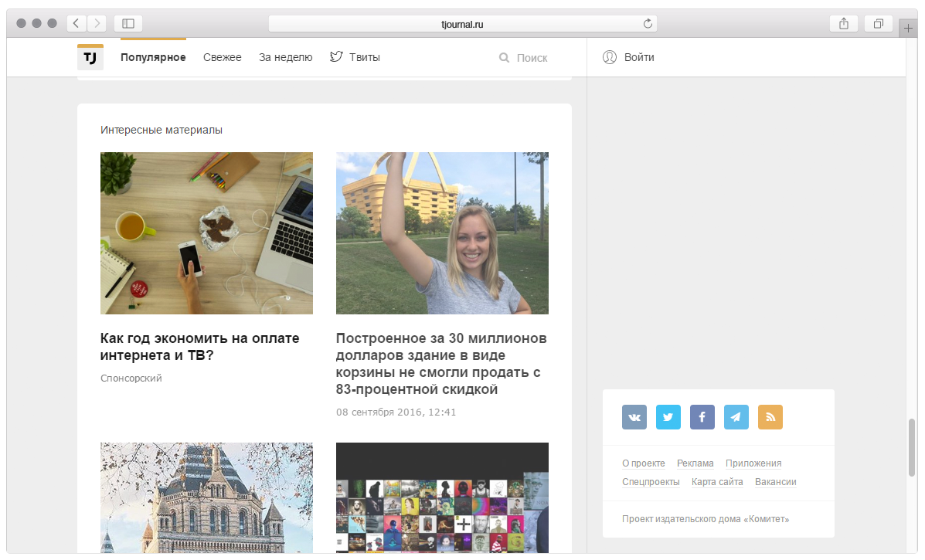Click the Войти login link
The image size is (925, 560).
click(638, 57)
